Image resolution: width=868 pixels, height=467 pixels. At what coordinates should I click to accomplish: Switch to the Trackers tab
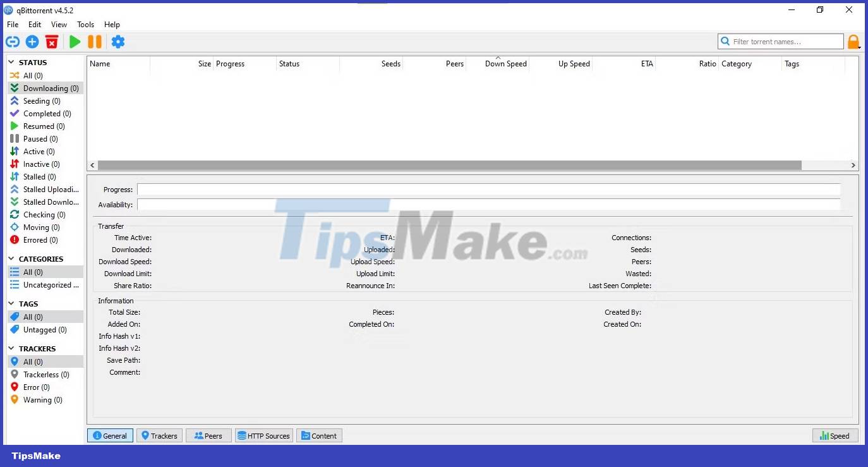tap(159, 435)
